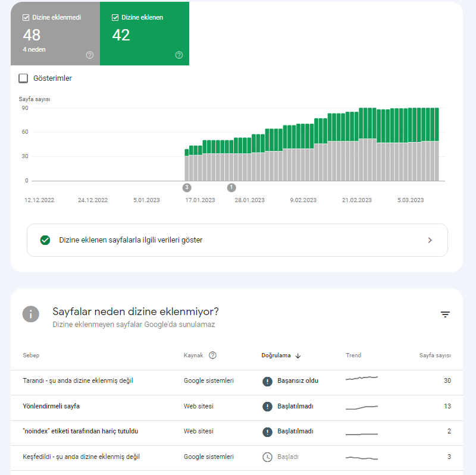
Task: Open Tarandı - şu anda dizine eklenmiş değil row
Action: [237, 381]
